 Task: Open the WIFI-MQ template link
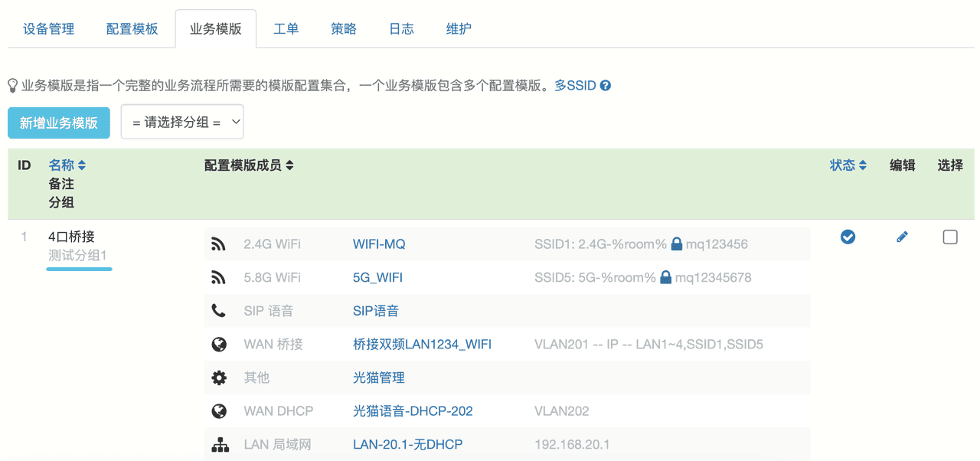coord(379,244)
